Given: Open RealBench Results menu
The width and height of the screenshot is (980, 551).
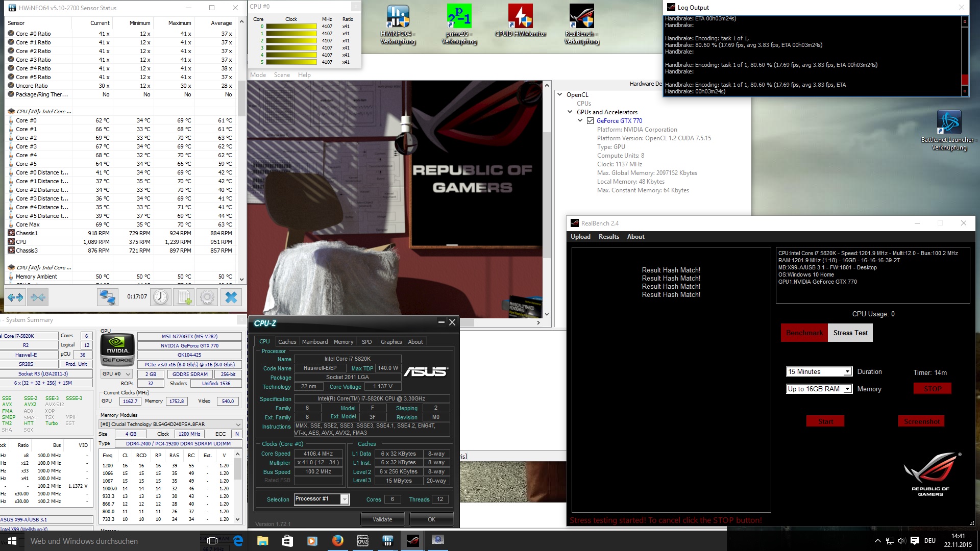Looking at the screenshot, I should point(608,237).
